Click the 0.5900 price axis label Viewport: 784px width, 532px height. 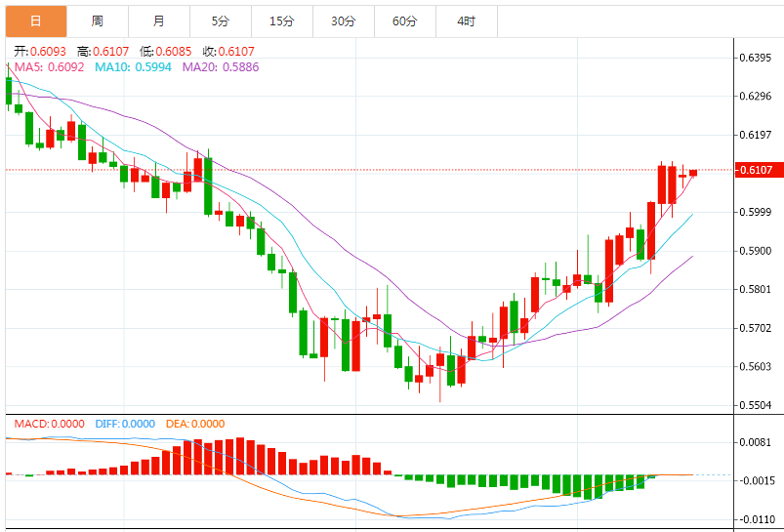click(756, 251)
